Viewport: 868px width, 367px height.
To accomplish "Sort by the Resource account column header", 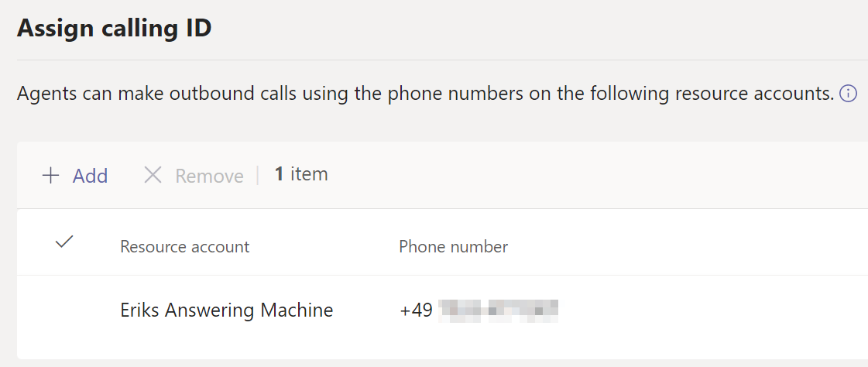I will 184,247.
